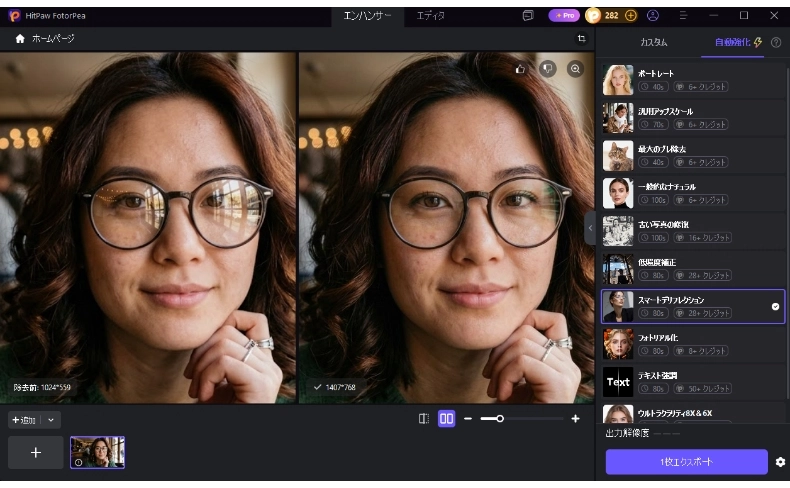Click the 除去前: 1024*559 label

[x=42, y=387]
